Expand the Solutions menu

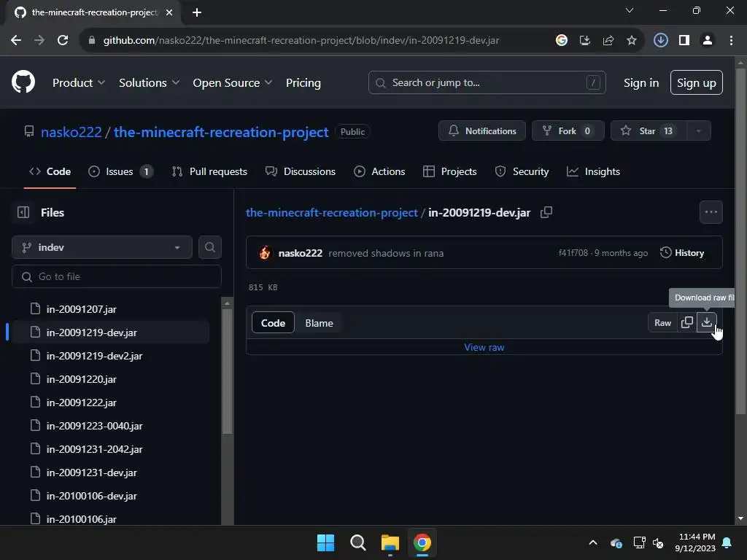point(149,82)
